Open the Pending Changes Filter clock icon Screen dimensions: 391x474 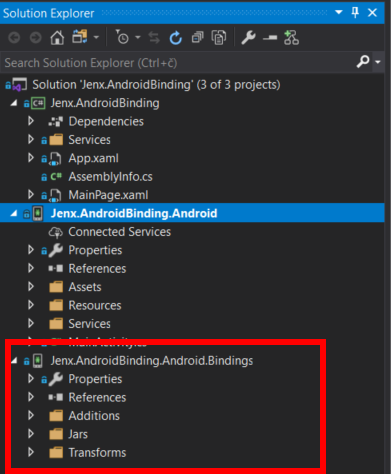(122, 37)
